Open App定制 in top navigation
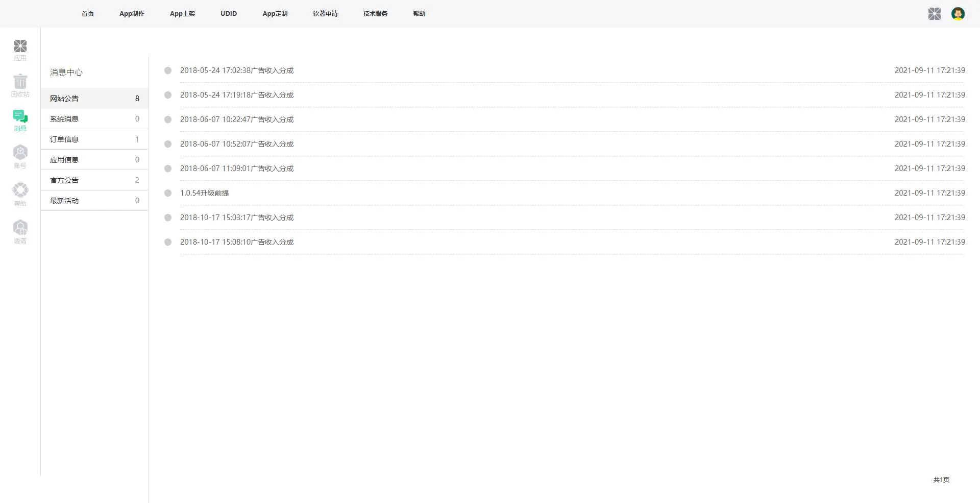This screenshot has width=980, height=503. pos(275,14)
